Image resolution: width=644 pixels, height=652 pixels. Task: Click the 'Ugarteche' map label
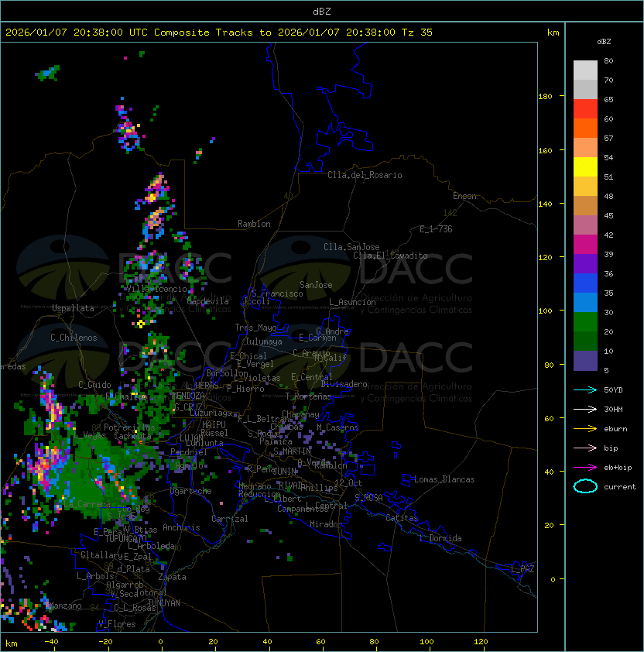pyautogui.click(x=191, y=491)
